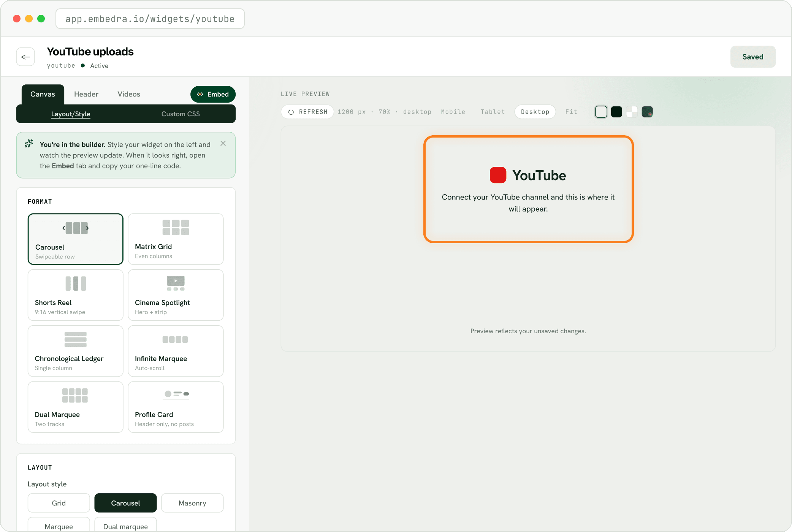The height and width of the screenshot is (532, 792).
Task: Choose the Shorts Reel format card
Action: coord(76,295)
